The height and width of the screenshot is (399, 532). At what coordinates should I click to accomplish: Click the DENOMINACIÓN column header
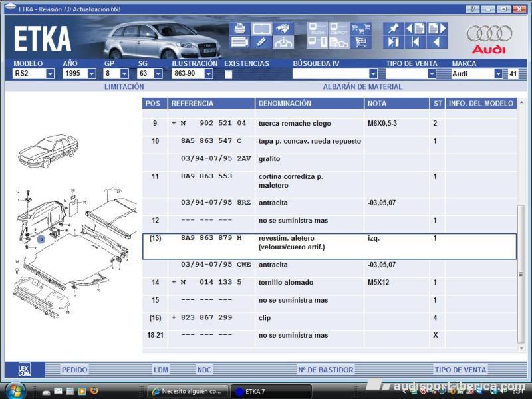coord(309,104)
